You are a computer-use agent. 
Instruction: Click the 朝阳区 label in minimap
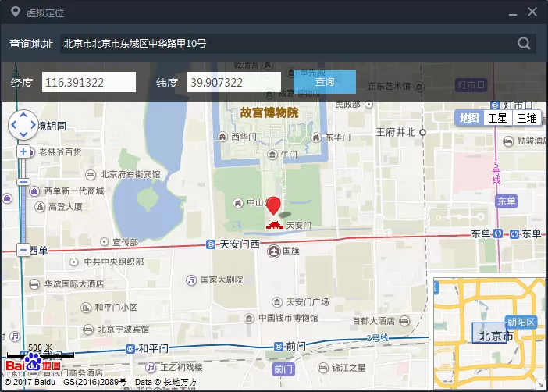pos(521,322)
